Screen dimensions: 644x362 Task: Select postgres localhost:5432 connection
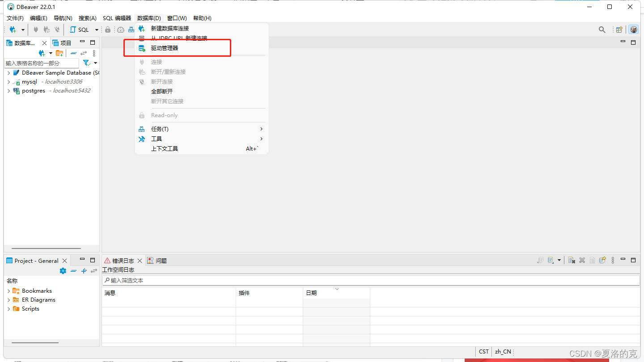[51, 91]
